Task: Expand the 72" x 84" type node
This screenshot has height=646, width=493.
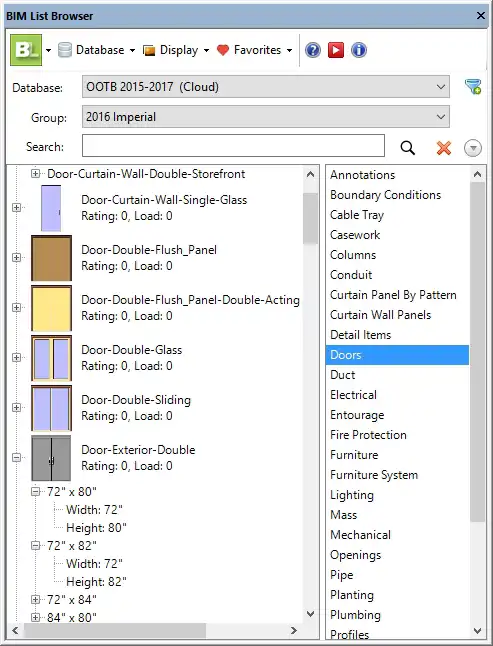Action: 35,599
